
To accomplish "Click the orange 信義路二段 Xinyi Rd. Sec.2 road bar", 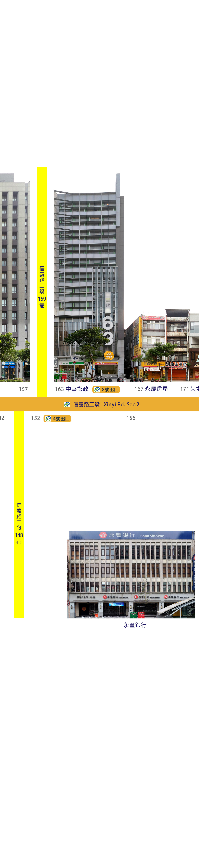I will (99, 404).
